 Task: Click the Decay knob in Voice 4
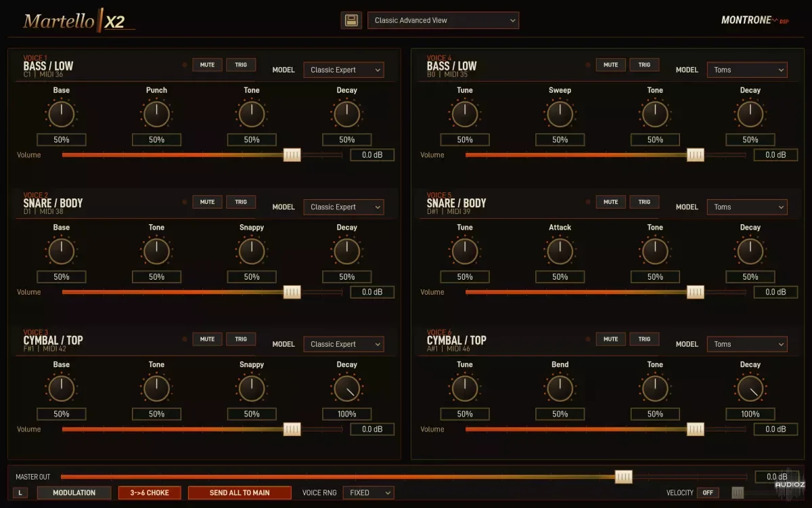coord(750,114)
